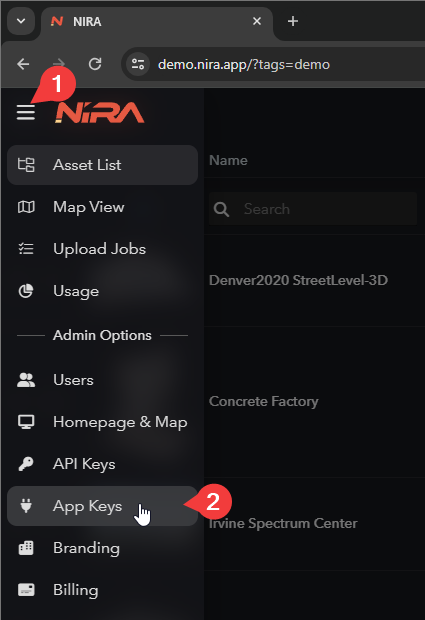Click the Upload Jobs checklist icon
Image resolution: width=425 pixels, height=620 pixels.
(x=26, y=249)
